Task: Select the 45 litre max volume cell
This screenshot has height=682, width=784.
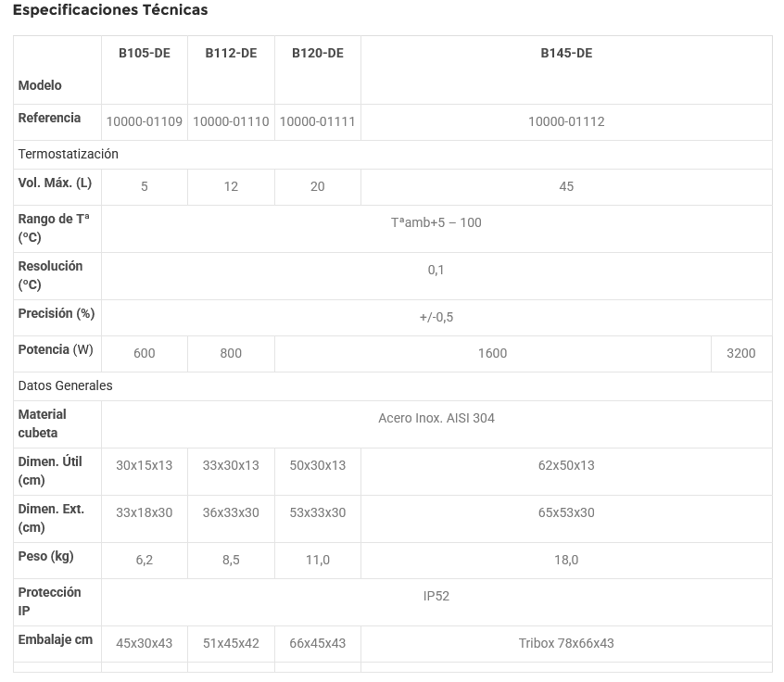Action: 566,186
